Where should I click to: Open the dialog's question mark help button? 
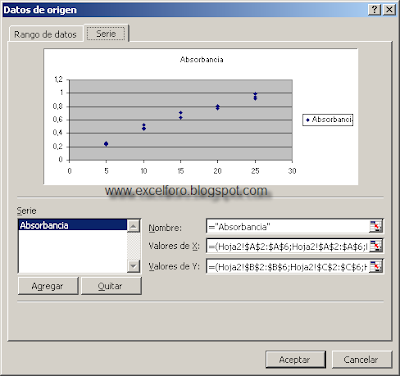coord(375,10)
